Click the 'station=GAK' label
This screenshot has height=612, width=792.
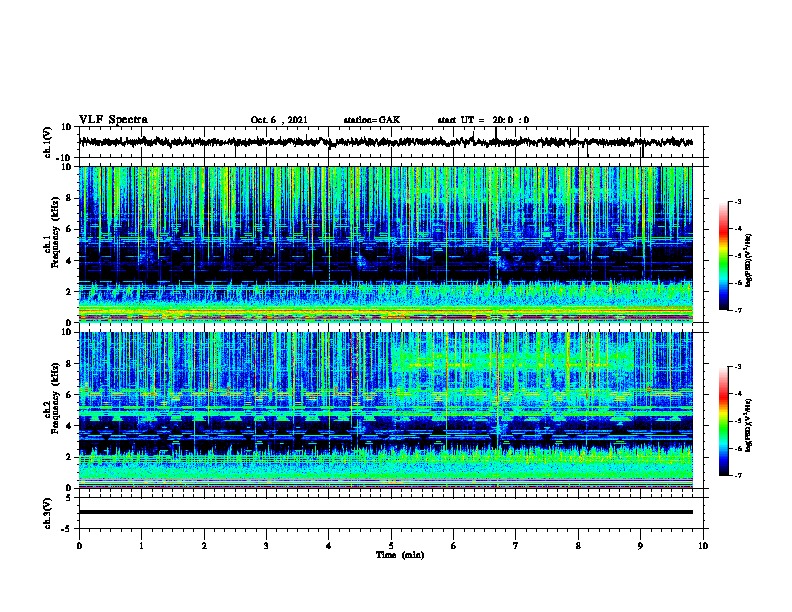coord(372,120)
